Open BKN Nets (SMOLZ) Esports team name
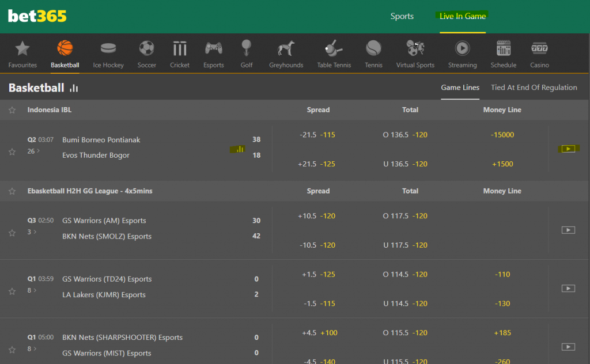The height and width of the screenshot is (364, 590). click(107, 237)
